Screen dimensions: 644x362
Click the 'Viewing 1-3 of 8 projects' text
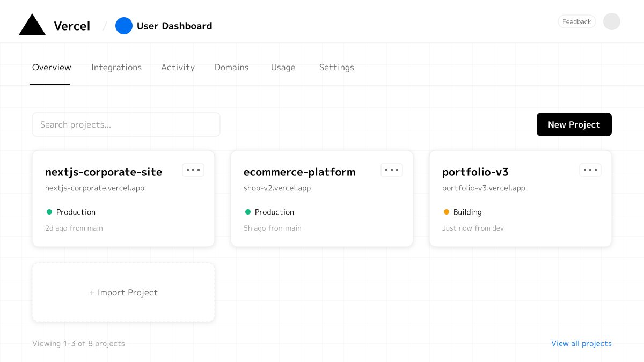[x=78, y=344]
